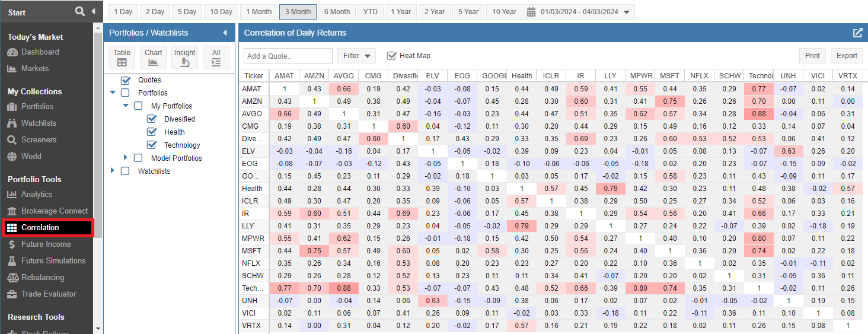Collapse the left sidebar with arrow icon
Viewport: 868px width, 334px height.
point(93,11)
